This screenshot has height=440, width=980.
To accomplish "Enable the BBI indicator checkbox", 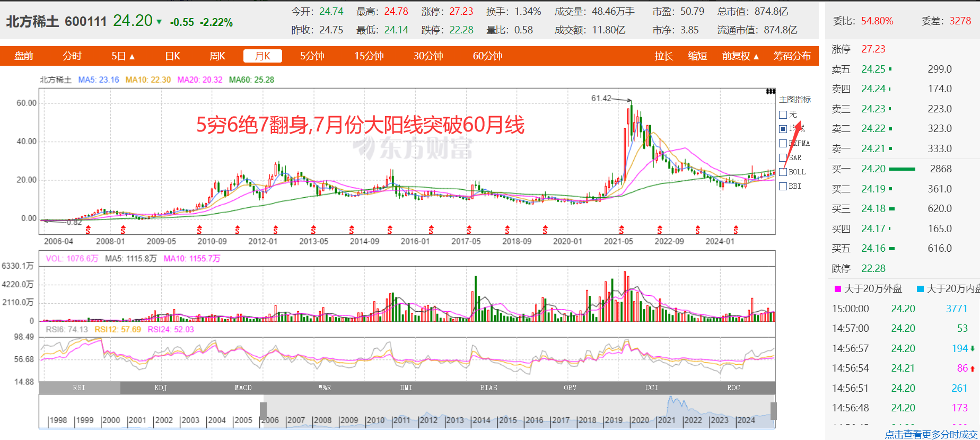I will pyautogui.click(x=783, y=186).
